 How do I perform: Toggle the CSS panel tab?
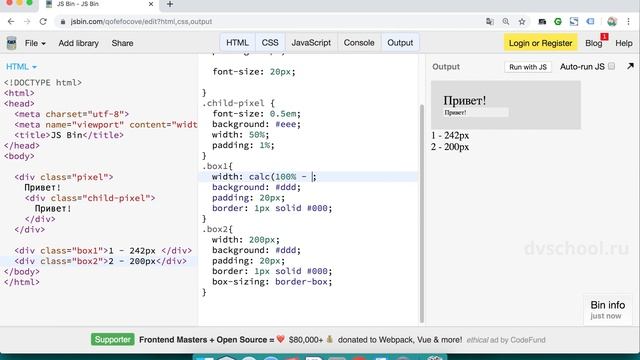pyautogui.click(x=270, y=43)
